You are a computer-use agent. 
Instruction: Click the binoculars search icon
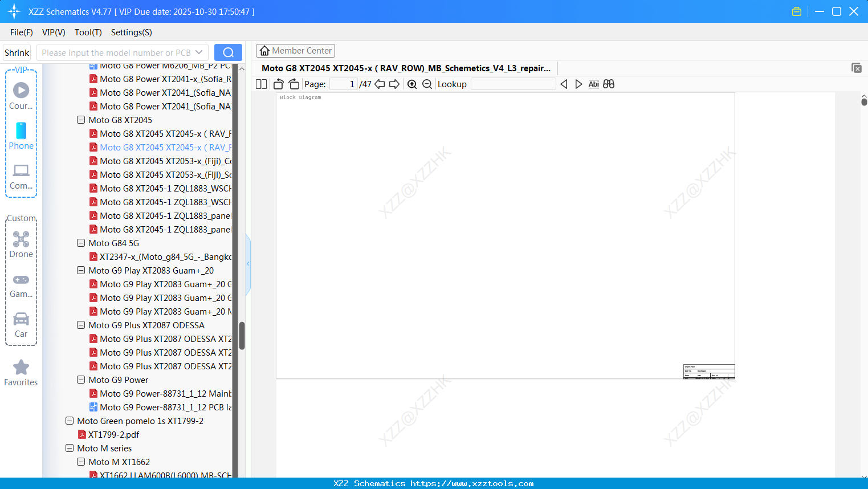(x=609, y=84)
